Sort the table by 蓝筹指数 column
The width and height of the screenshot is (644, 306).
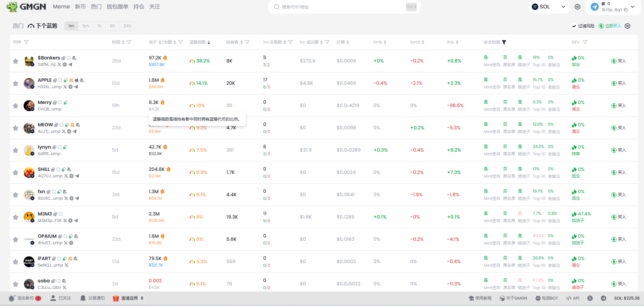pos(200,42)
